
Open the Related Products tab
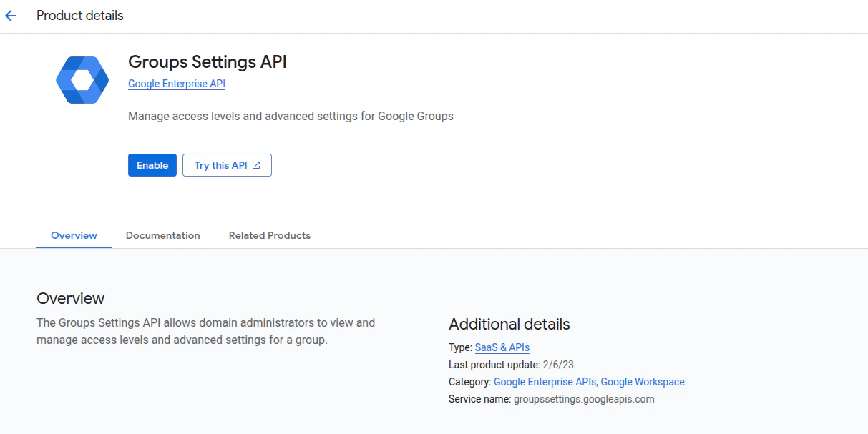coord(269,235)
